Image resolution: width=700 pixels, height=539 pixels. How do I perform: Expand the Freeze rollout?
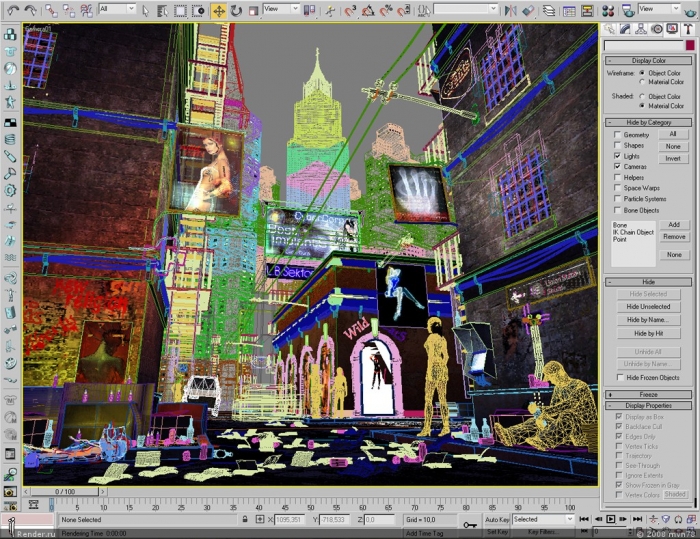pyautogui.click(x=648, y=395)
